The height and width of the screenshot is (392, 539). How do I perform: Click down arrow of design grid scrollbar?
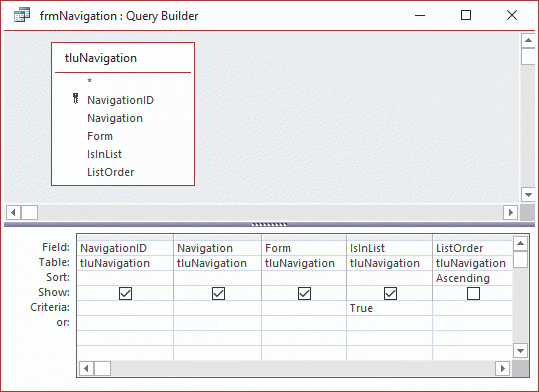click(520, 351)
